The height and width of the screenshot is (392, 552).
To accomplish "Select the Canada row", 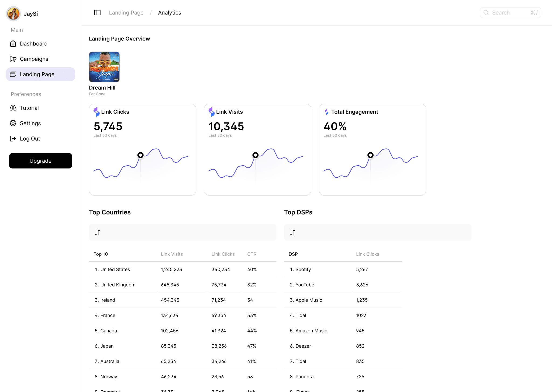I will (183, 331).
